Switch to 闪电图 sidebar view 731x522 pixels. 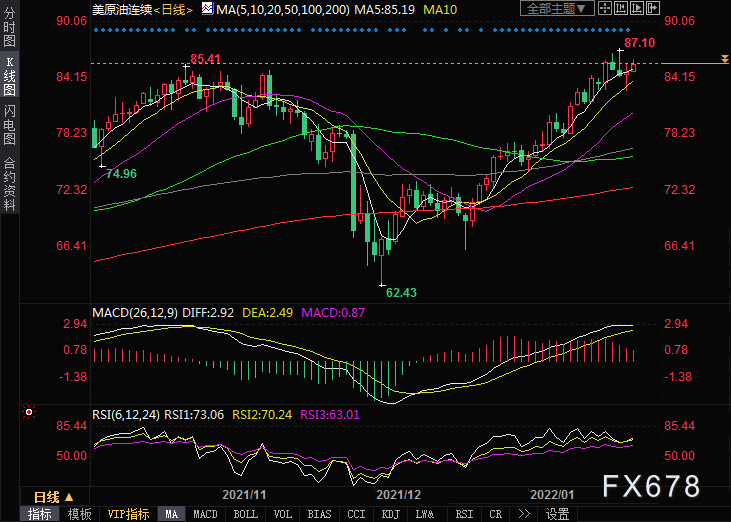pos(9,125)
